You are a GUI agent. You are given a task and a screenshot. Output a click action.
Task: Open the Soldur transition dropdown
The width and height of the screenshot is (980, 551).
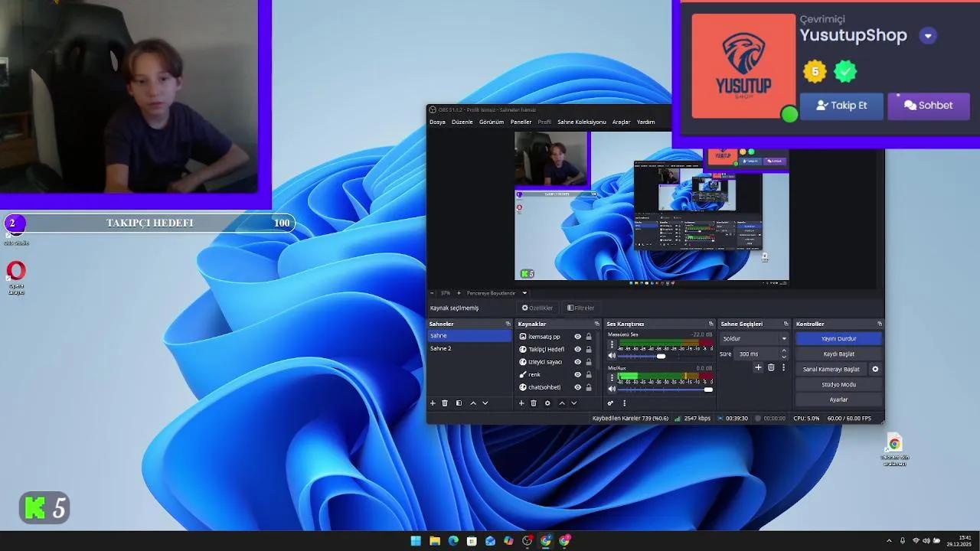click(784, 338)
